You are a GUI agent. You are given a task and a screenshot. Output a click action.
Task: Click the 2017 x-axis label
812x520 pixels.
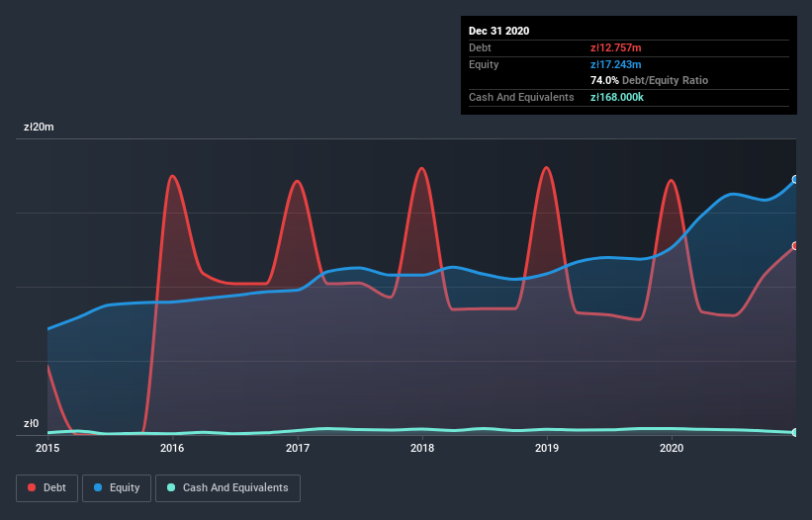tap(298, 448)
